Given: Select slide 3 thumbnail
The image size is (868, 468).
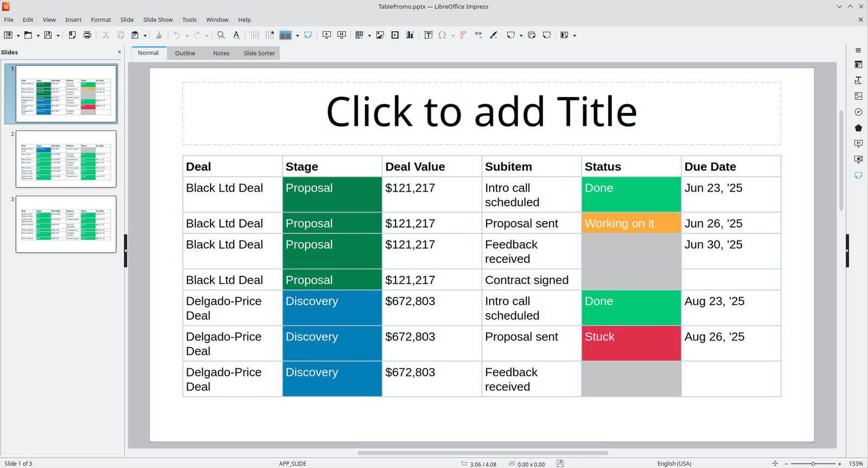Looking at the screenshot, I should click(x=66, y=224).
